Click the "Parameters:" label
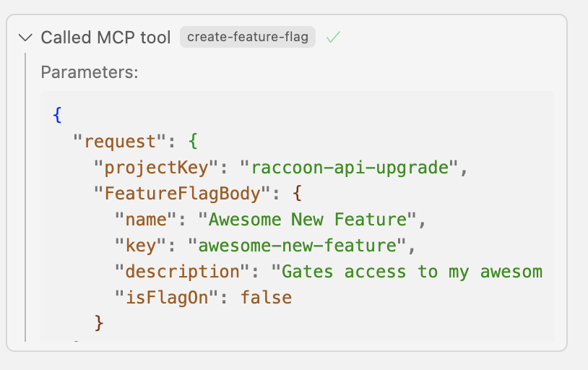The image size is (588, 370). (89, 72)
